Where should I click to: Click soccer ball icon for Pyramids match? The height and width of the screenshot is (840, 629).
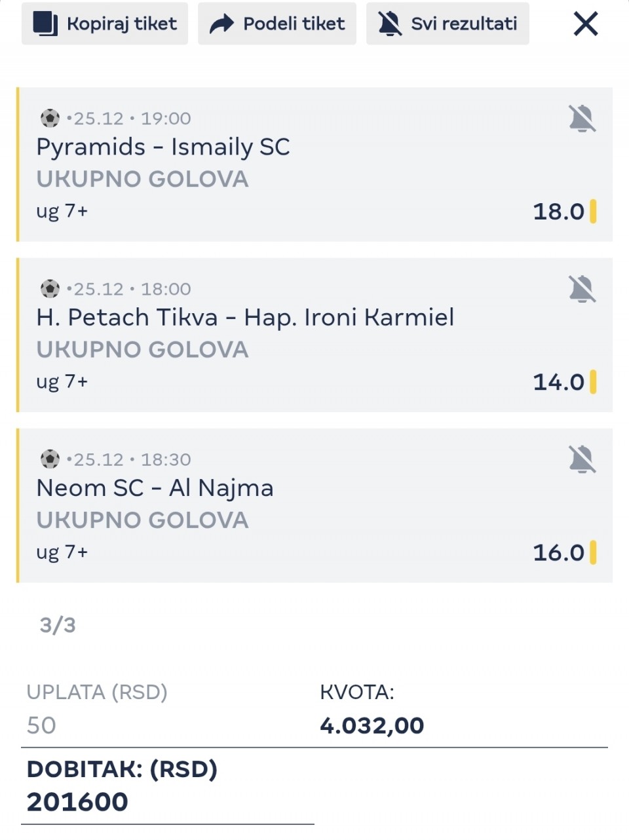click(50, 118)
